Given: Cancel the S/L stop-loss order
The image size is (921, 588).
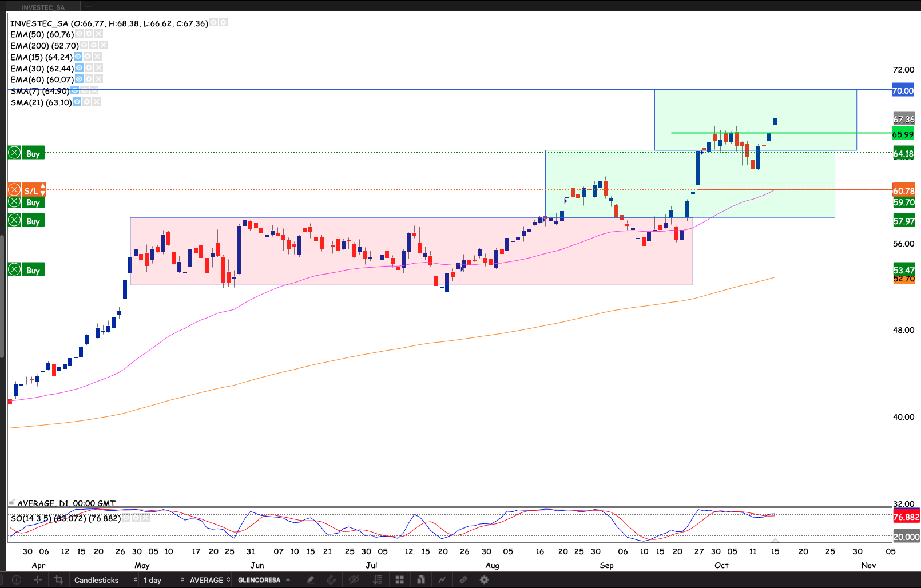Looking at the screenshot, I should (x=15, y=190).
